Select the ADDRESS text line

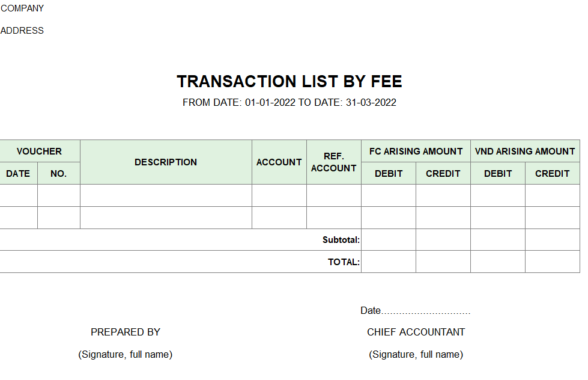pyautogui.click(x=22, y=31)
